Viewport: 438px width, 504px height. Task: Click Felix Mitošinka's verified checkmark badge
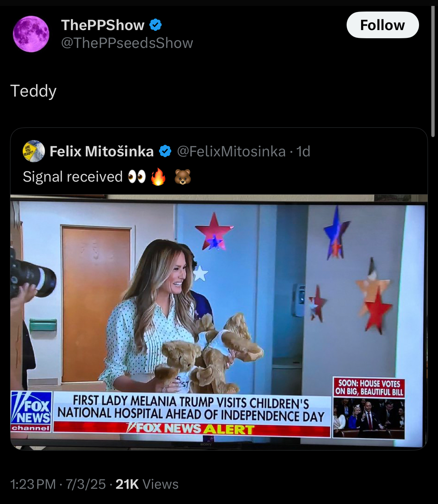(x=165, y=151)
